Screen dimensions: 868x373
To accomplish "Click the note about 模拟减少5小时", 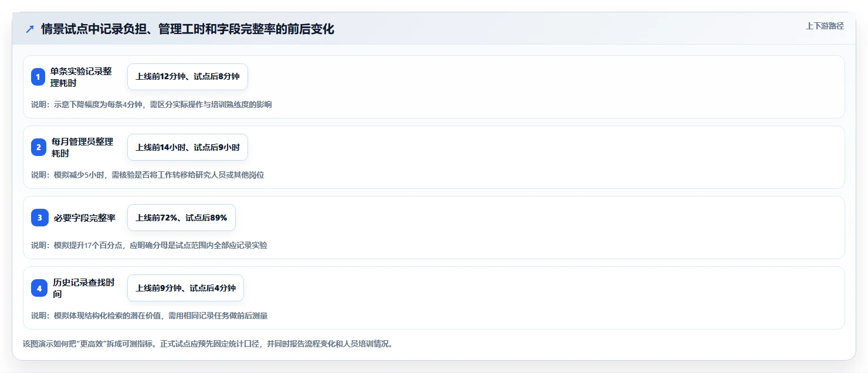I will (148, 175).
